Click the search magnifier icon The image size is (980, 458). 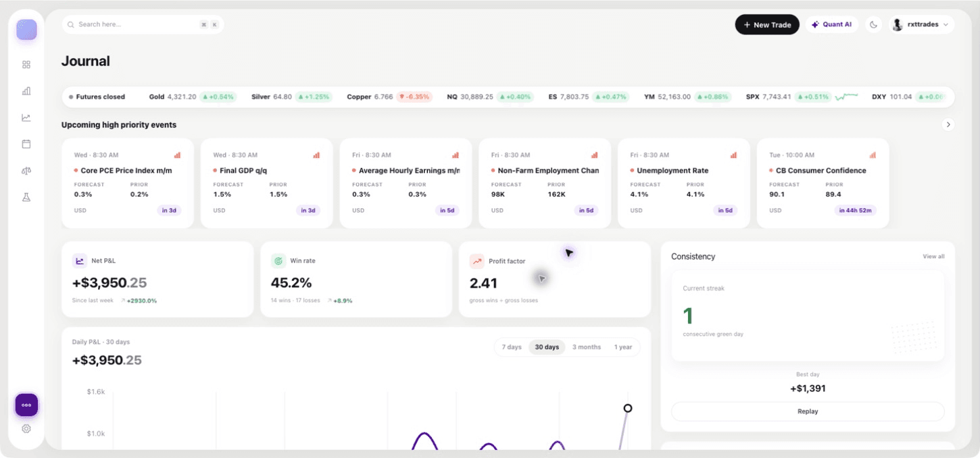pos(71,24)
